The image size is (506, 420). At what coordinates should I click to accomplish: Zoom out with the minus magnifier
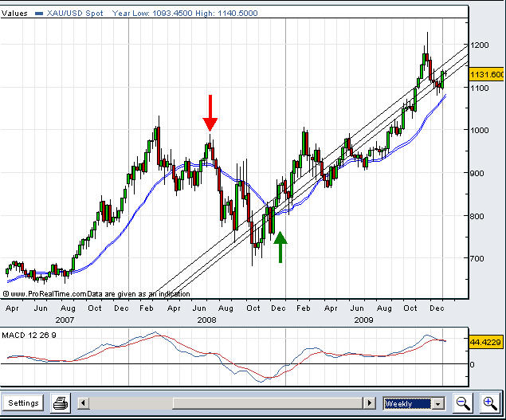click(x=463, y=403)
